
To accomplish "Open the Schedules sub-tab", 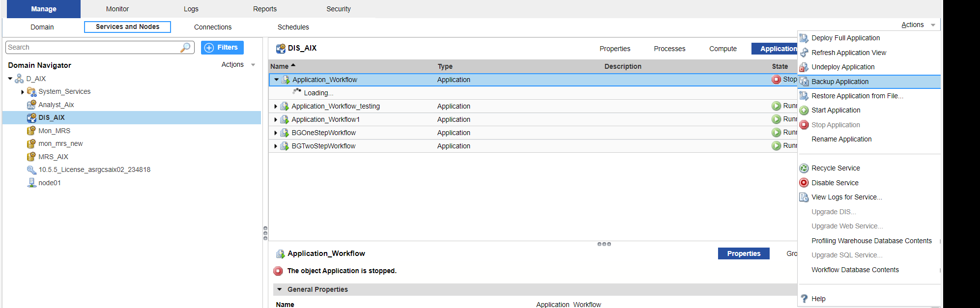I will click(293, 27).
